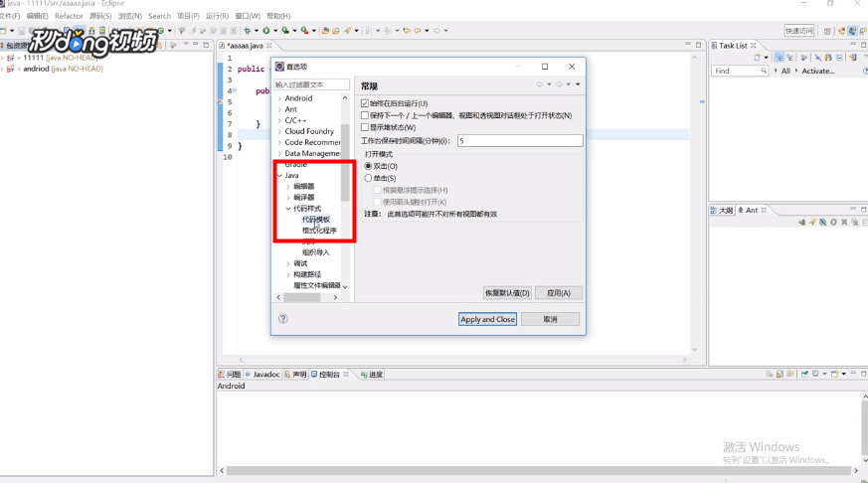This screenshot has height=483, width=868.
Task: Switch to Javadoc tab
Action: pyautogui.click(x=262, y=375)
